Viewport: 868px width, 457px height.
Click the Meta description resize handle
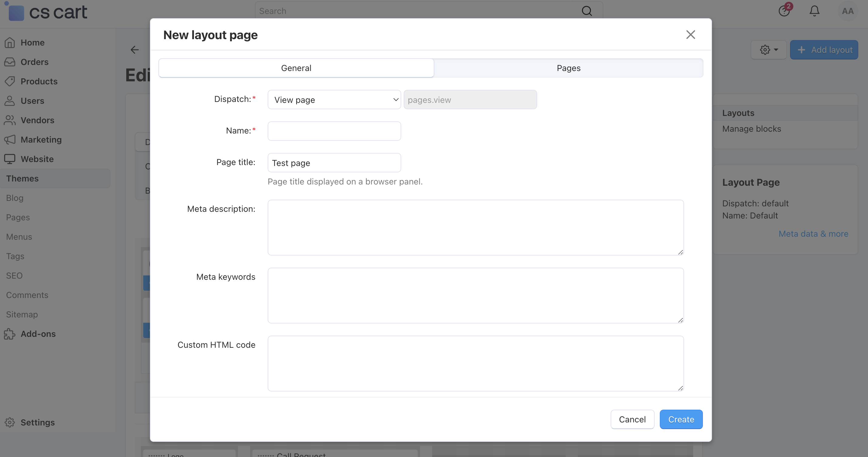[680, 252]
